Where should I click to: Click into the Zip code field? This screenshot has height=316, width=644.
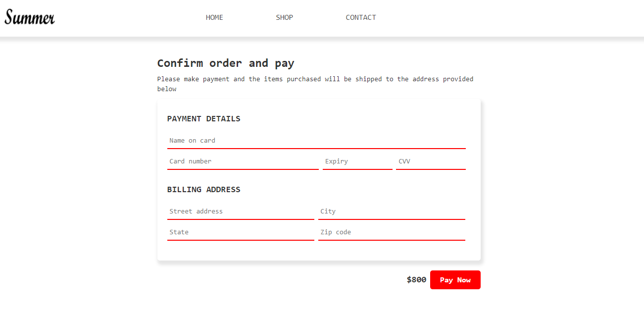(x=391, y=232)
